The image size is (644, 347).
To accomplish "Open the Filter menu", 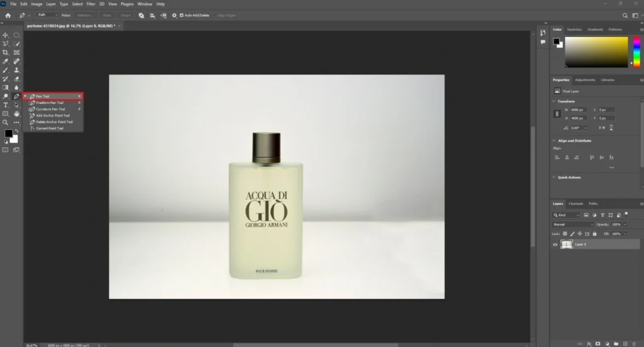I will (91, 4).
